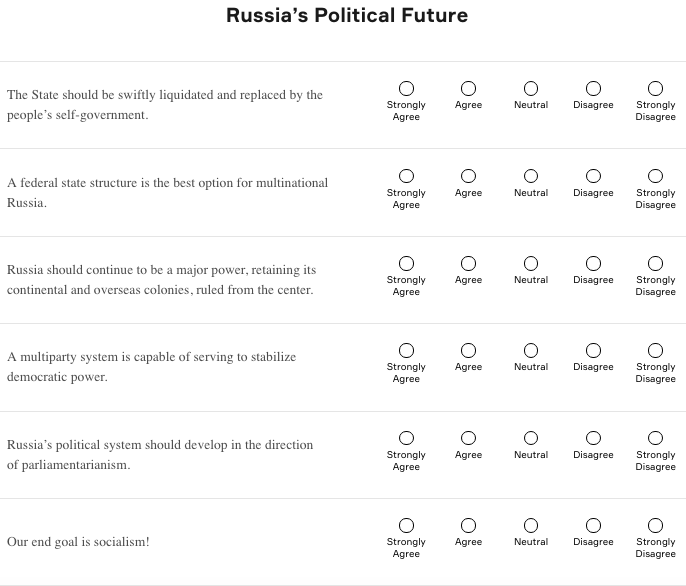The height and width of the screenshot is (586, 686).
Task: Choose Neutral for people's self-government statement
Action: (531, 88)
